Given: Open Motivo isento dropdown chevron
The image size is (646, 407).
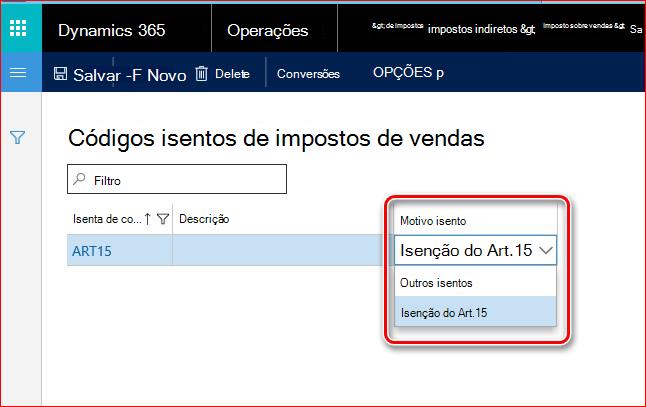Looking at the screenshot, I should pyautogui.click(x=546, y=250).
